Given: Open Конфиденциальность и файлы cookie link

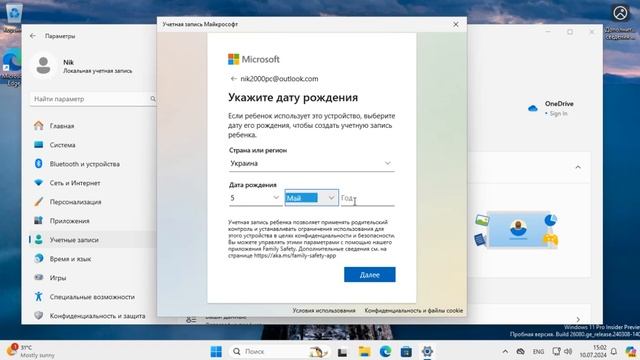Looking at the screenshot, I should (x=413, y=311).
